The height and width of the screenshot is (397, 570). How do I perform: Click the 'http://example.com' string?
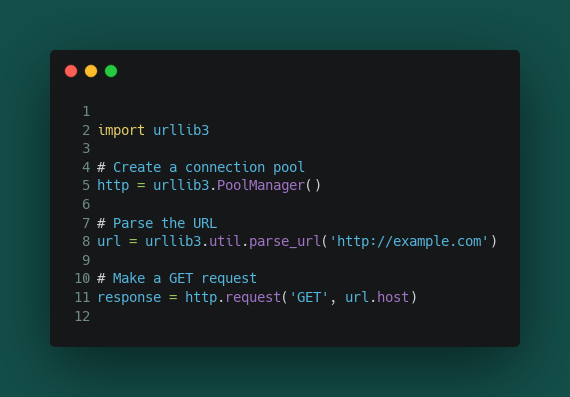409,241
